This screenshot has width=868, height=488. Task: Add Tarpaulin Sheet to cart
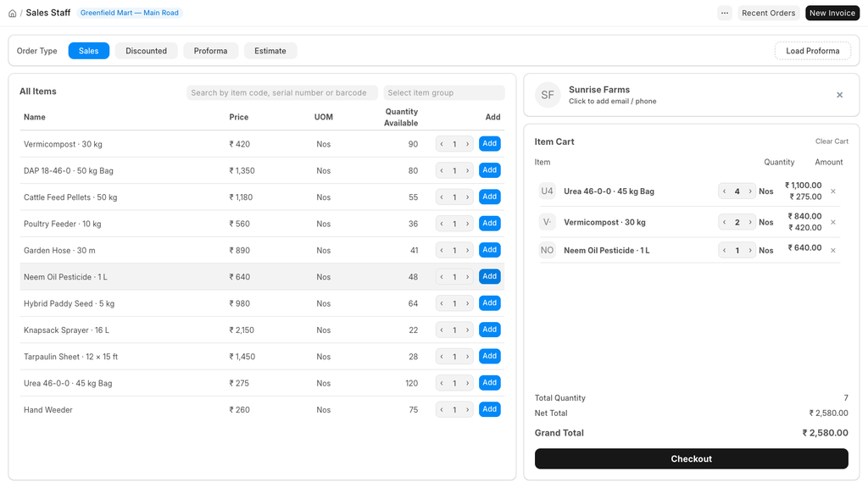489,357
